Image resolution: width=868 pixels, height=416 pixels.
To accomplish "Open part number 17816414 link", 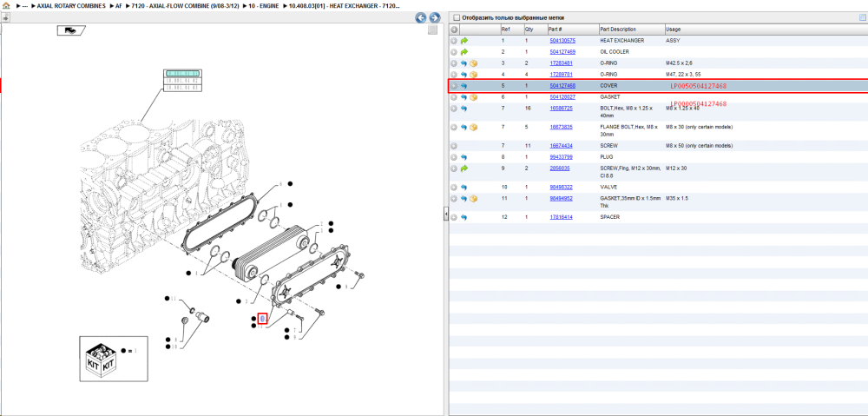I will [561, 217].
